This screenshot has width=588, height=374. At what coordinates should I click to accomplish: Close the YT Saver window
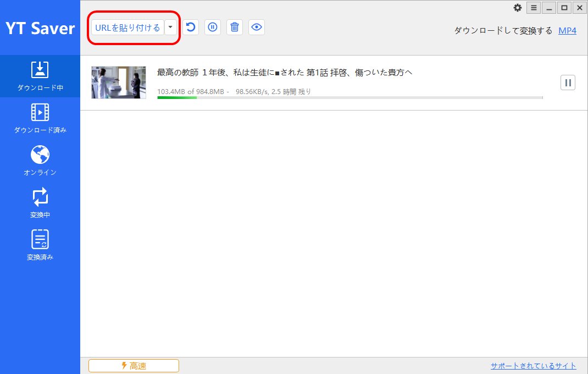tap(579, 8)
